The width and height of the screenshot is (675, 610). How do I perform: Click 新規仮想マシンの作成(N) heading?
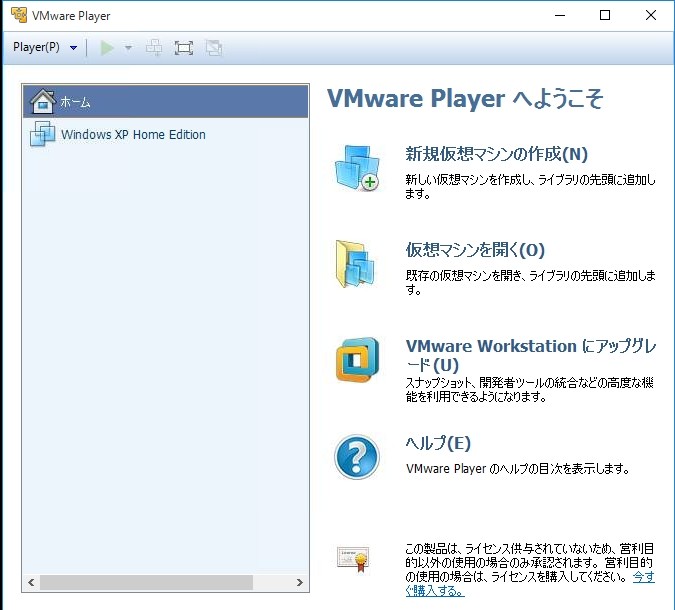(496, 154)
